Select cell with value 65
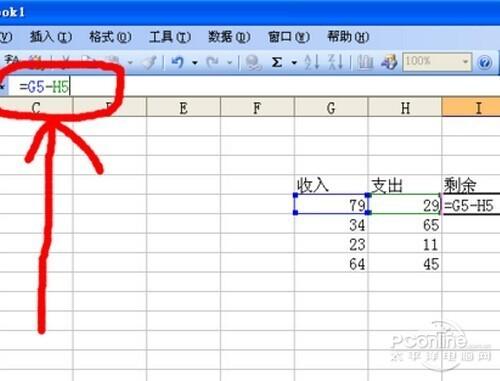 (x=405, y=224)
